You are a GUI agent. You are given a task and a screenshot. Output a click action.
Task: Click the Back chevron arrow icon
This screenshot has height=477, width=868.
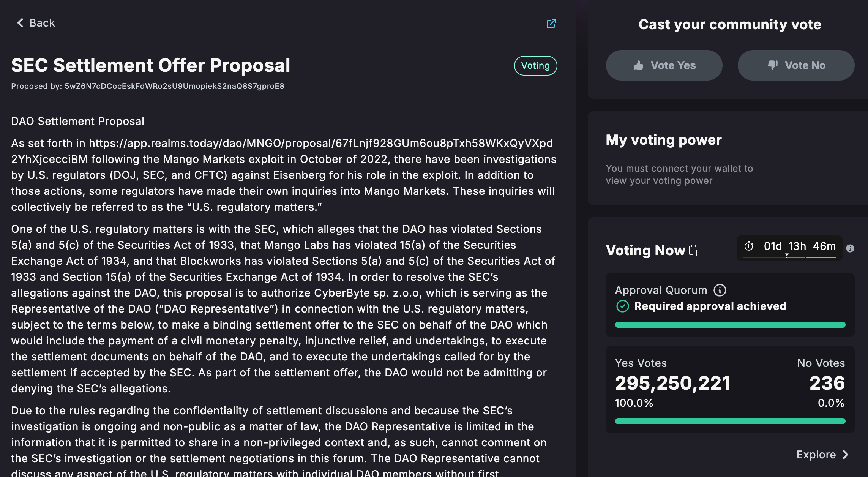21,23
